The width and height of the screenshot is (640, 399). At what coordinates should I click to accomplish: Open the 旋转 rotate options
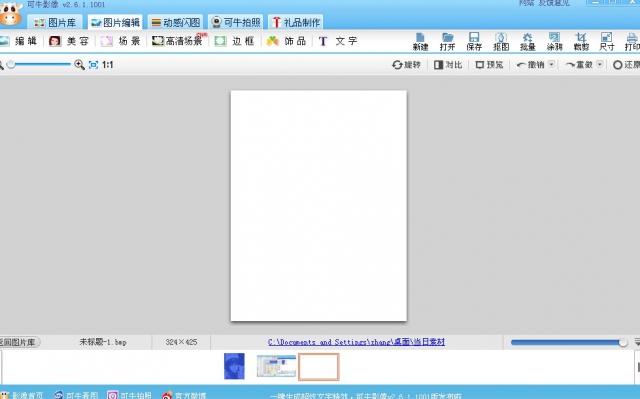(x=406, y=64)
